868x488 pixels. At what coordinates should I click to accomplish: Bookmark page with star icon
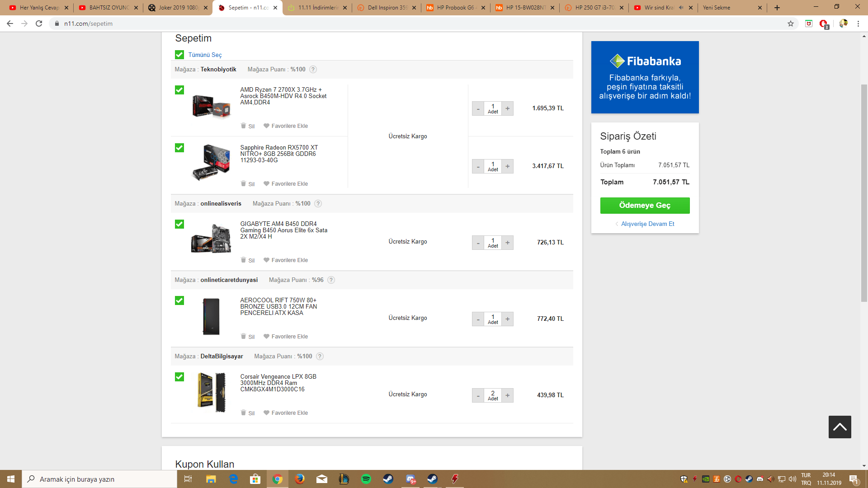(790, 23)
